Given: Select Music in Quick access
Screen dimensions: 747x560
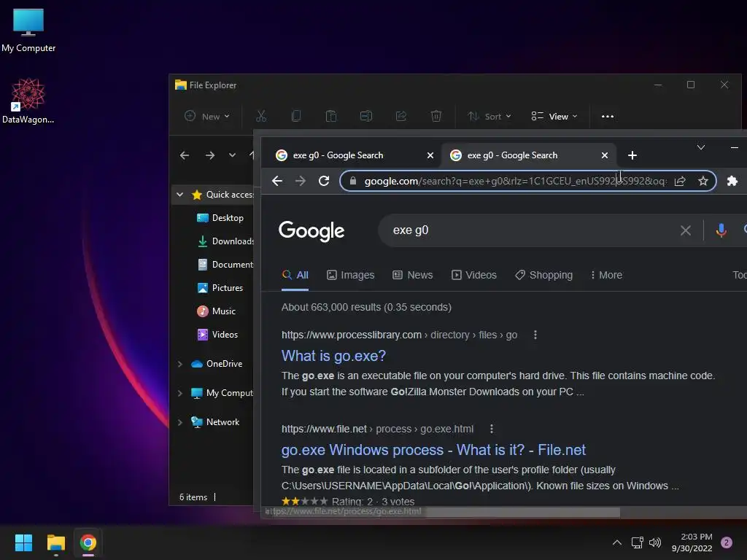Looking at the screenshot, I should [x=216, y=311].
